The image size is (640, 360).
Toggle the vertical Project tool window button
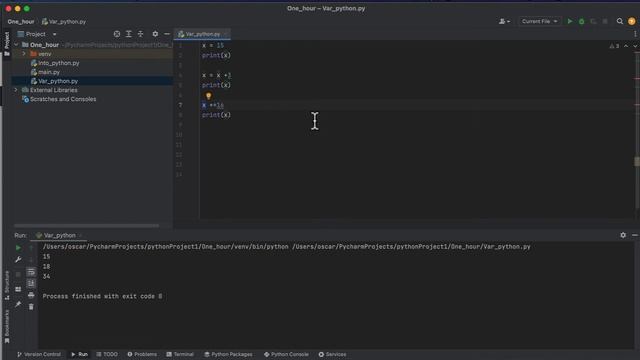[x=7, y=43]
